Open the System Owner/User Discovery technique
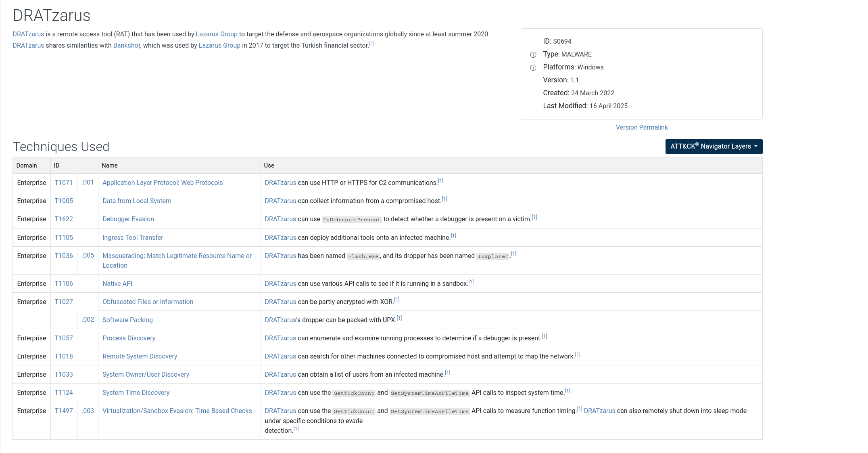The height and width of the screenshot is (453, 868). [x=146, y=374]
